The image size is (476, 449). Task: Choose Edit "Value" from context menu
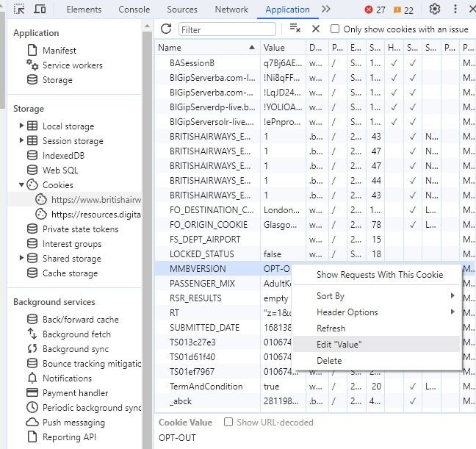point(339,345)
